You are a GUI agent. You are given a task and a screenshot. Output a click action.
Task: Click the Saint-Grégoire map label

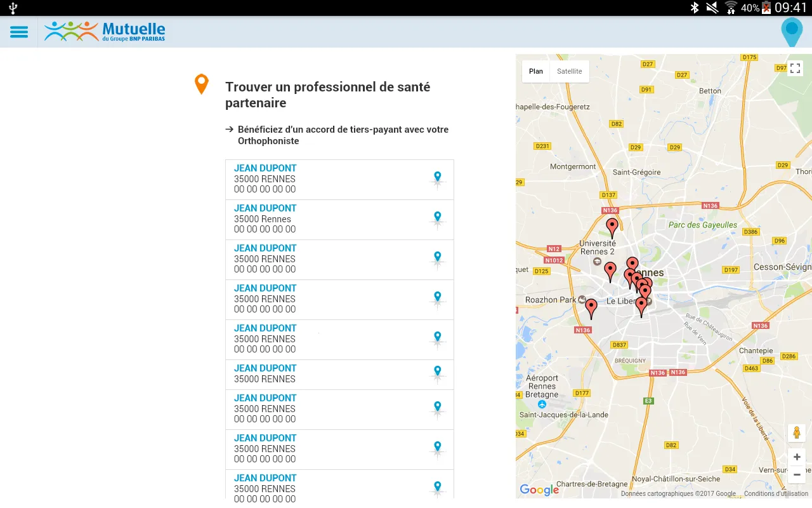coord(636,172)
